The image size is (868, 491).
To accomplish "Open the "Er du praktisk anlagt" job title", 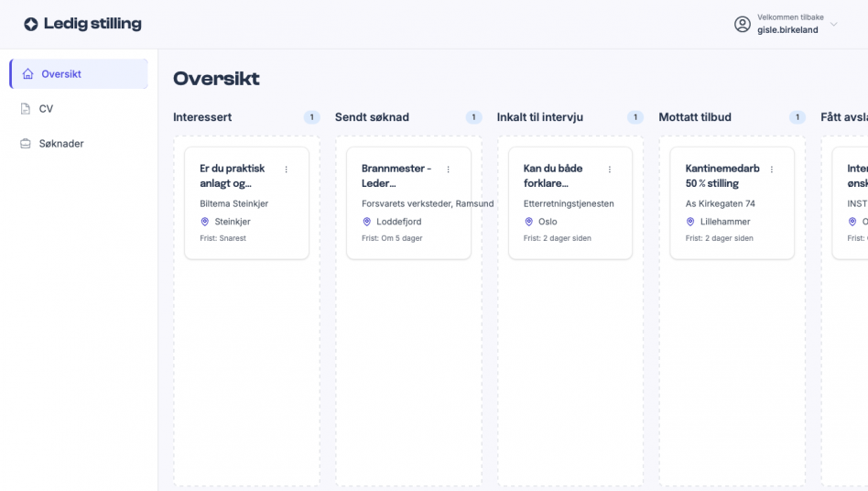I will (x=233, y=176).
